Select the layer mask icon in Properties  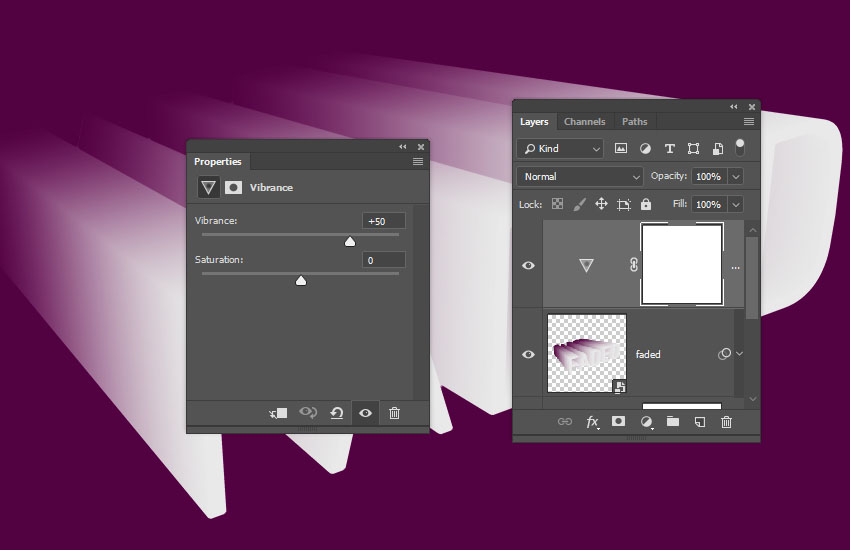(x=234, y=187)
